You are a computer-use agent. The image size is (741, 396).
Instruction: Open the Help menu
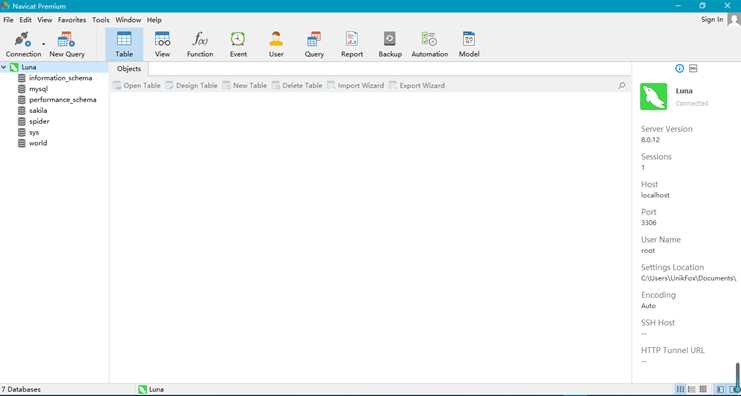(x=154, y=20)
